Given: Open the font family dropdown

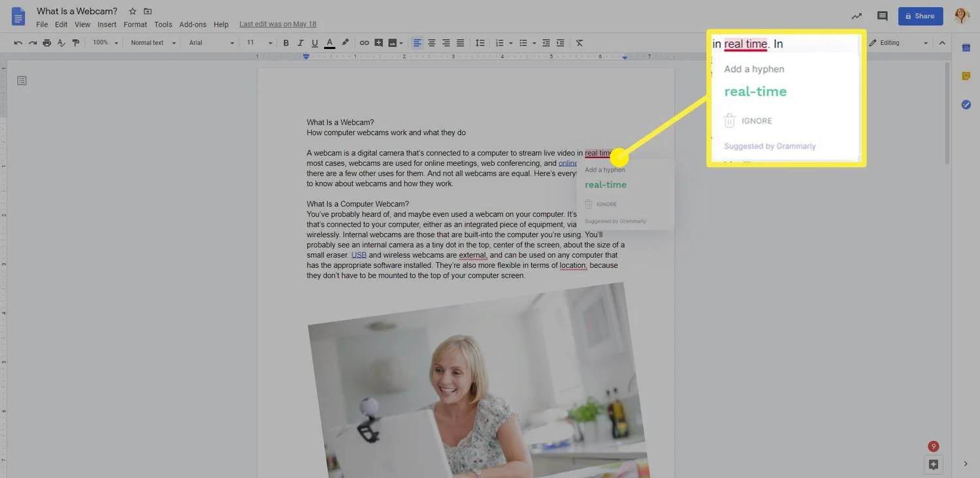Looking at the screenshot, I should [x=209, y=42].
